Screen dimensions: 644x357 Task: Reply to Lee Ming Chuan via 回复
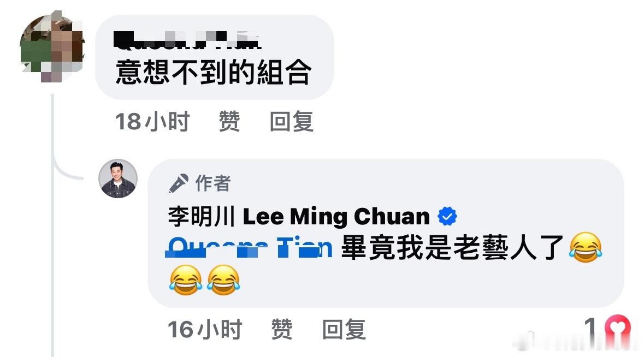pos(344,330)
